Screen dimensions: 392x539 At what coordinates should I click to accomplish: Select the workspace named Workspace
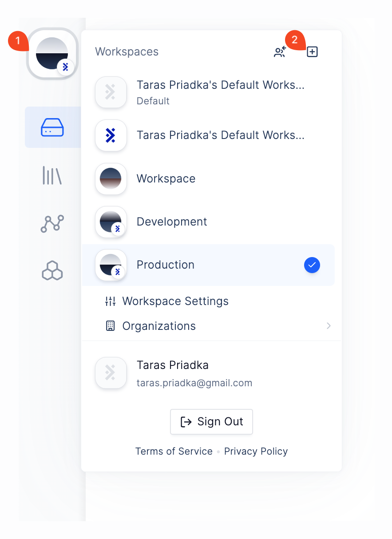[208, 179]
